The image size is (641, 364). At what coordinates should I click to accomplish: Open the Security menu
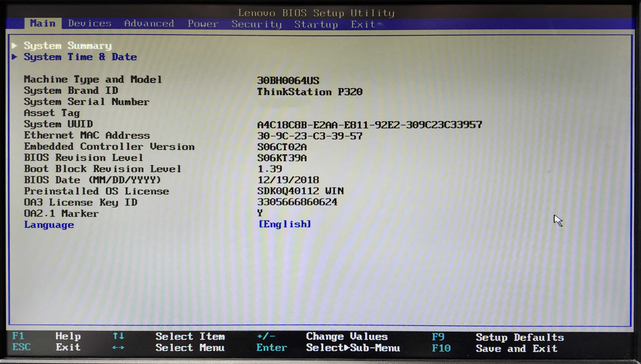tap(257, 24)
